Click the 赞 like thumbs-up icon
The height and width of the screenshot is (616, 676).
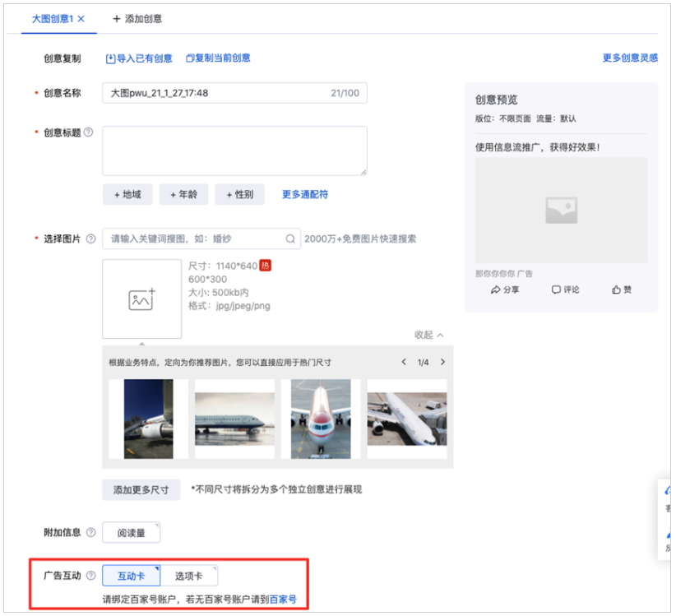point(617,289)
